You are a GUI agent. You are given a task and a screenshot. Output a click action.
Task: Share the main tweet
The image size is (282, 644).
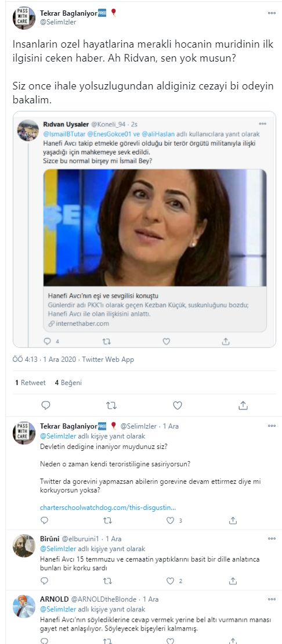click(x=243, y=405)
